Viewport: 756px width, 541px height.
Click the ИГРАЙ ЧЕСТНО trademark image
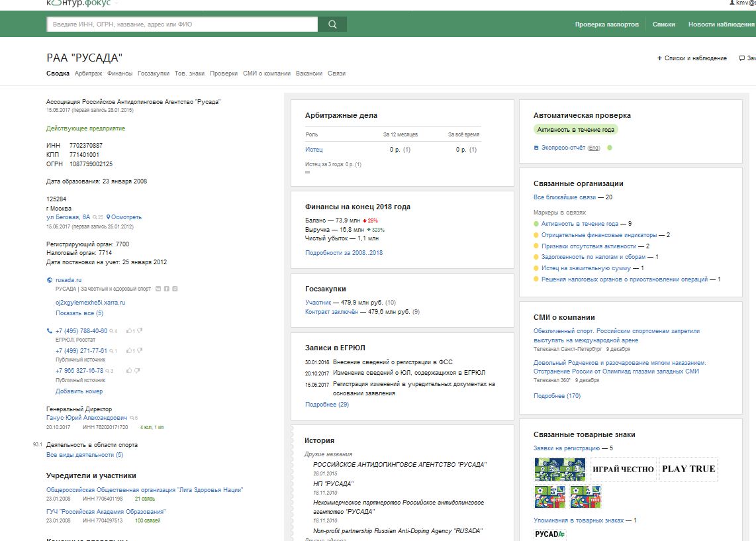pos(623,469)
